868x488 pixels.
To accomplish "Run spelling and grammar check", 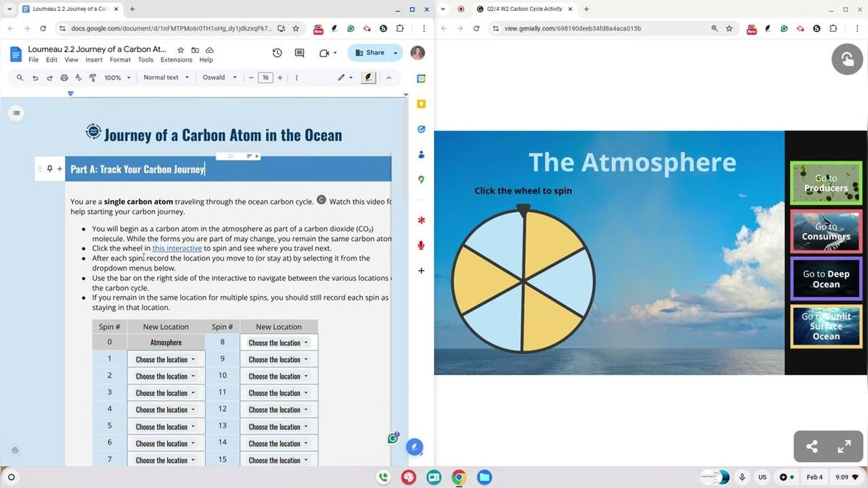I will (78, 77).
